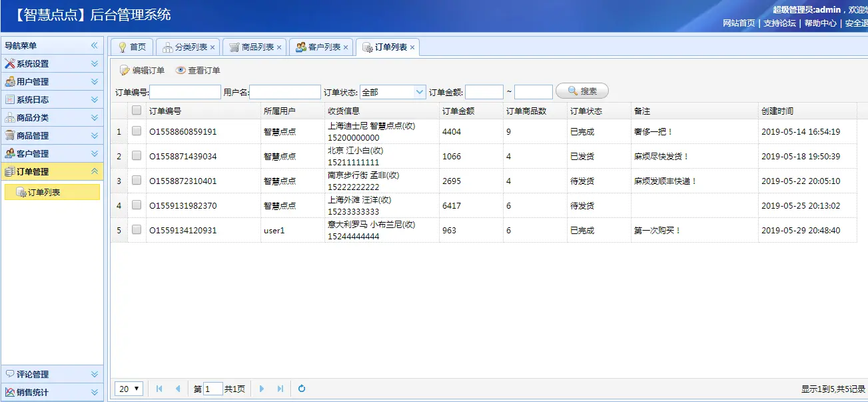Refresh the order grid

pos(302,389)
